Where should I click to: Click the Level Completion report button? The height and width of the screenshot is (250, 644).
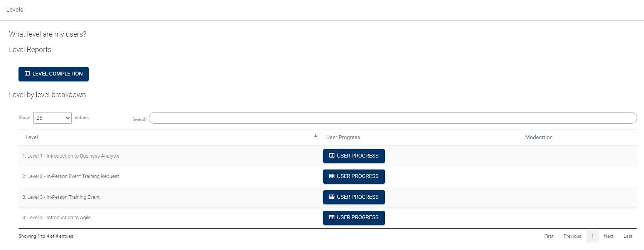click(x=54, y=74)
